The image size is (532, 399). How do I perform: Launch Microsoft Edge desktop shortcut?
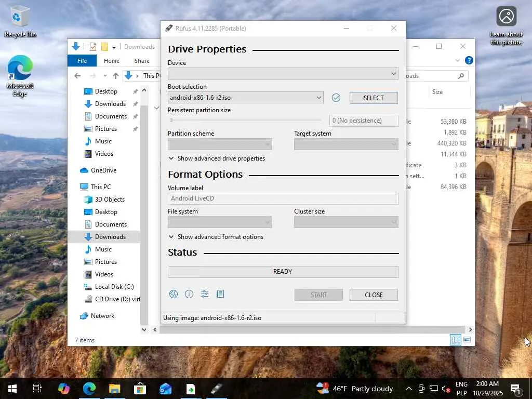20,76
